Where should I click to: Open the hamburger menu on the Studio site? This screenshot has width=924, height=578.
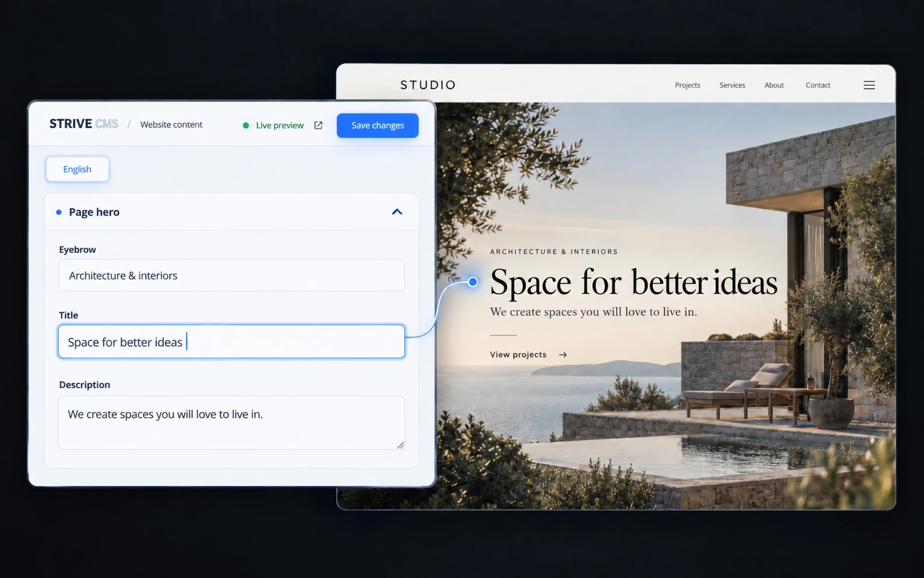pos(869,85)
